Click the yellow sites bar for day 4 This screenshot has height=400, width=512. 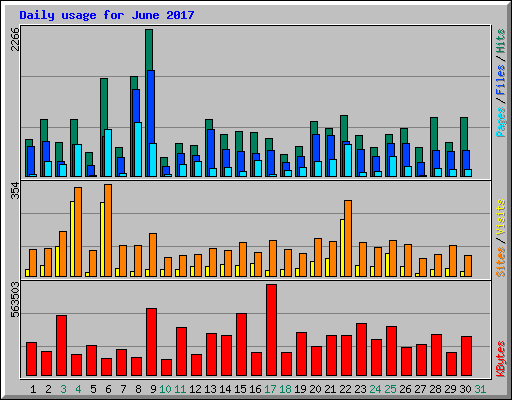point(72,239)
